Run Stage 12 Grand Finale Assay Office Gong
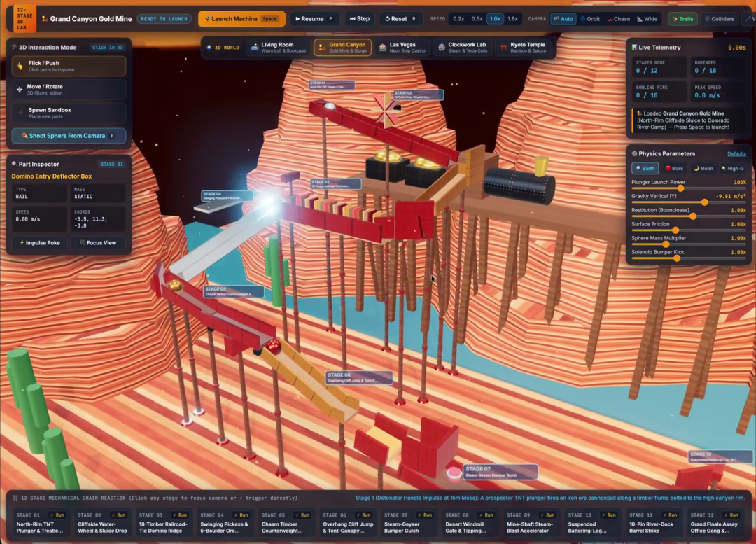 tap(730, 515)
